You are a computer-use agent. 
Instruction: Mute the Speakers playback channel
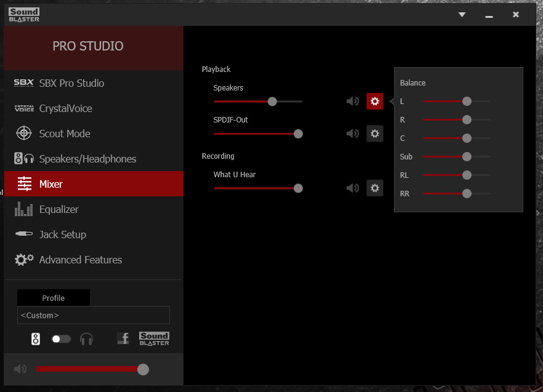[353, 101]
